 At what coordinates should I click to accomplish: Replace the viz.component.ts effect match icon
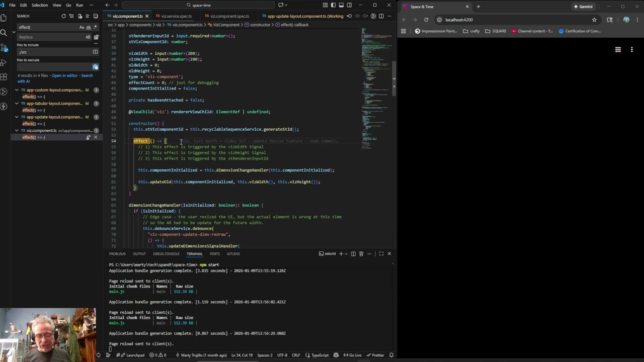click(89, 137)
